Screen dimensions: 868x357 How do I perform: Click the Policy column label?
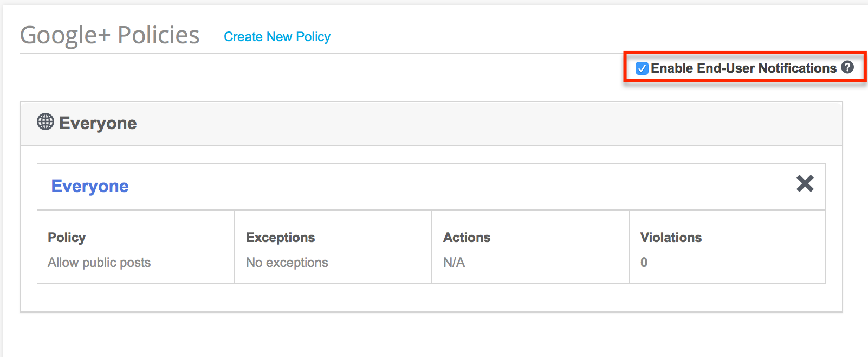[x=67, y=238]
